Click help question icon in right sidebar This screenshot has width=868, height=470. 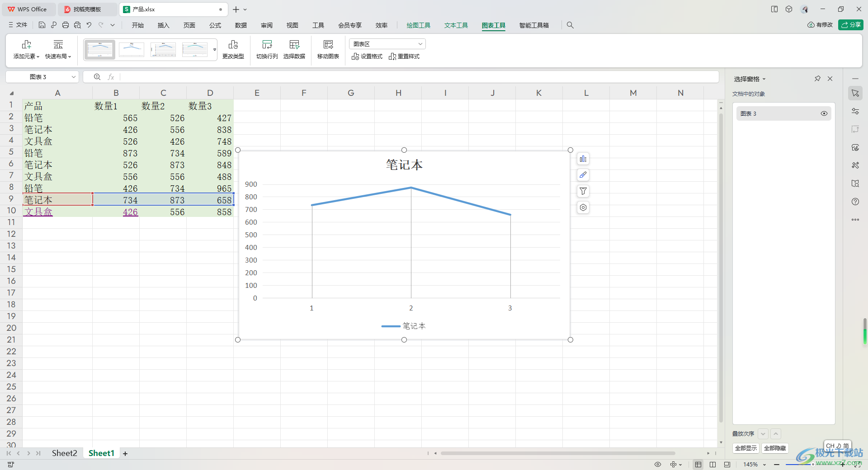[855, 202]
